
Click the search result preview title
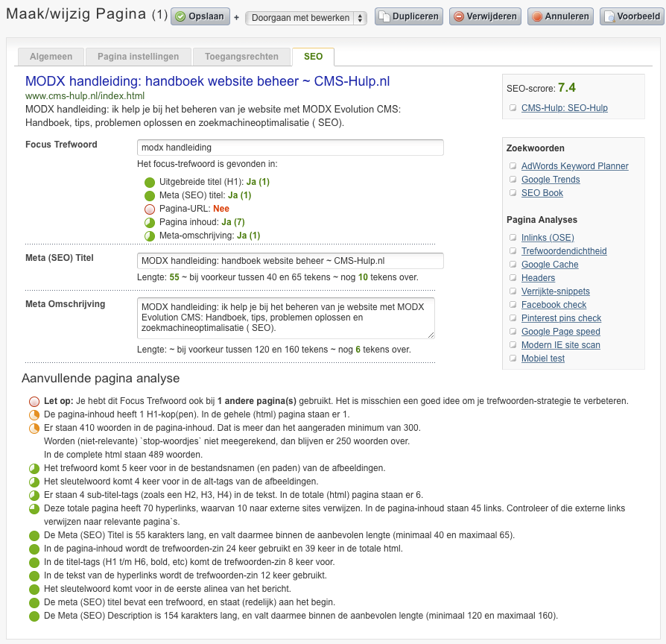(207, 81)
